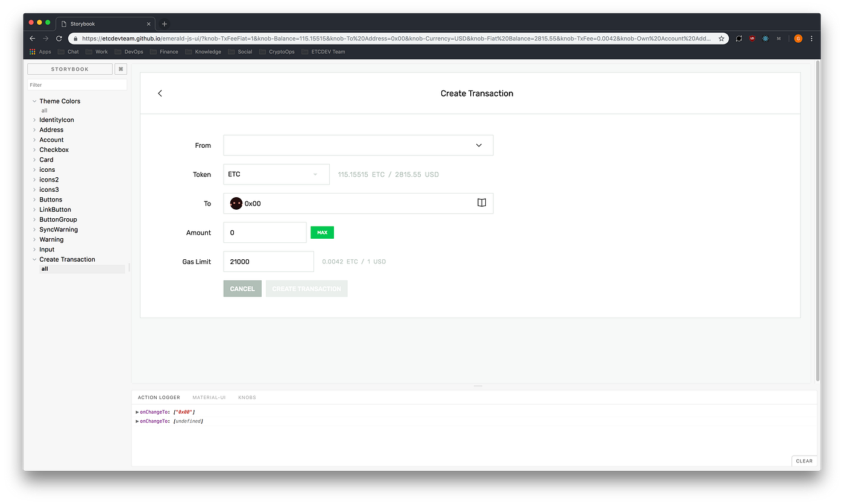Select Warning in the component sidebar
Screen dimensions: 844x504
tap(51, 239)
